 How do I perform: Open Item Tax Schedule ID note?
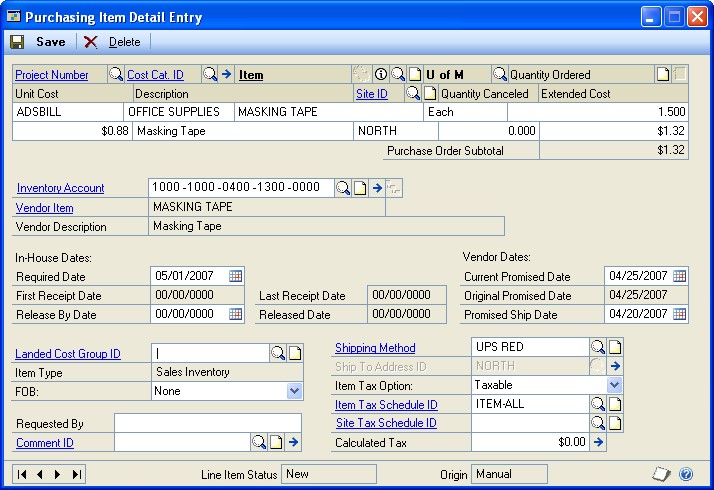(615, 404)
